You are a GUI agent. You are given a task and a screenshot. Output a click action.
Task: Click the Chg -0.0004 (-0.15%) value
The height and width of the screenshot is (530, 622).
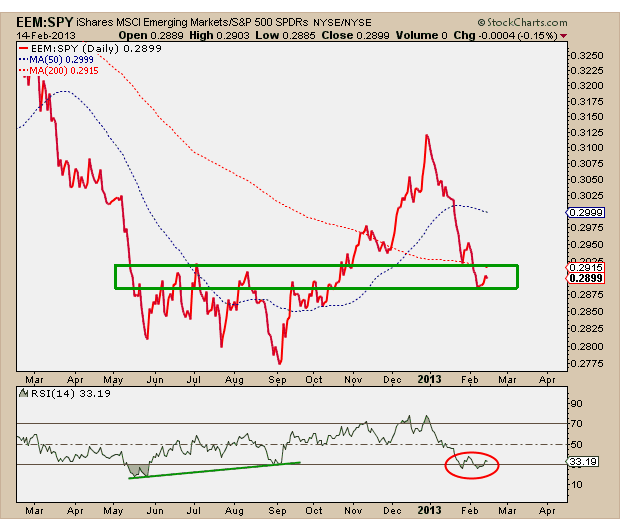click(505, 35)
